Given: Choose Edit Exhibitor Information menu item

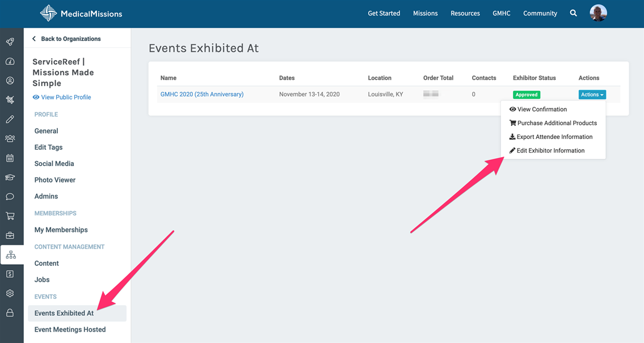Looking at the screenshot, I should pyautogui.click(x=550, y=151).
